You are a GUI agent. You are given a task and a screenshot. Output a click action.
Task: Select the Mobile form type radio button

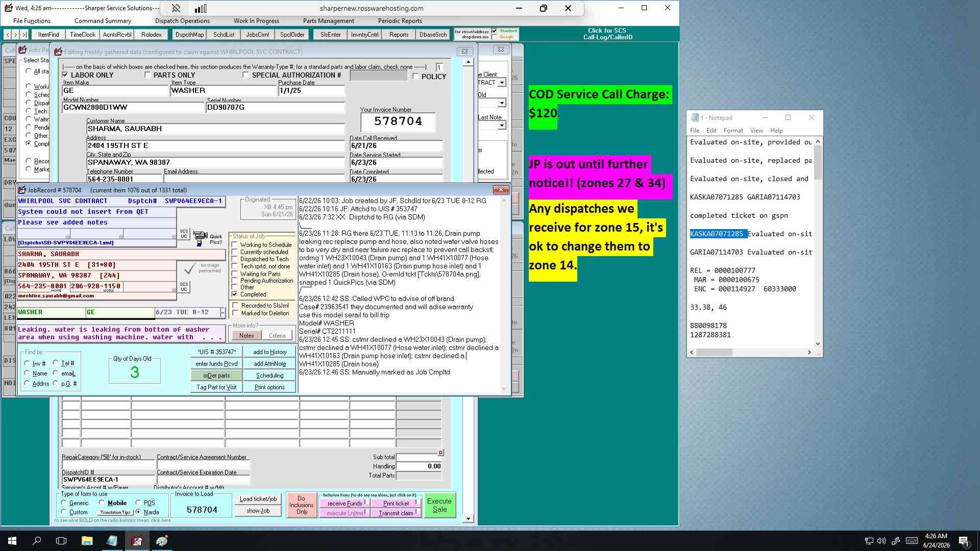[x=102, y=503]
